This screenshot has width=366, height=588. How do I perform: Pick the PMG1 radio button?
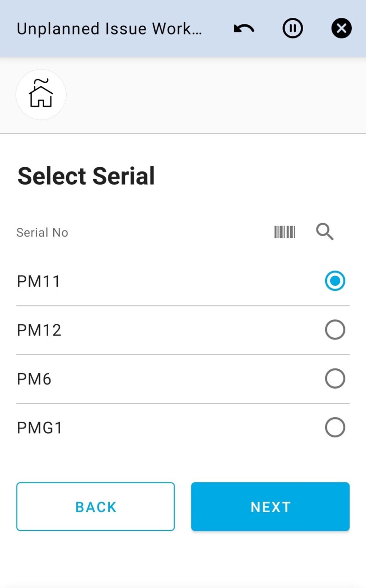point(335,428)
